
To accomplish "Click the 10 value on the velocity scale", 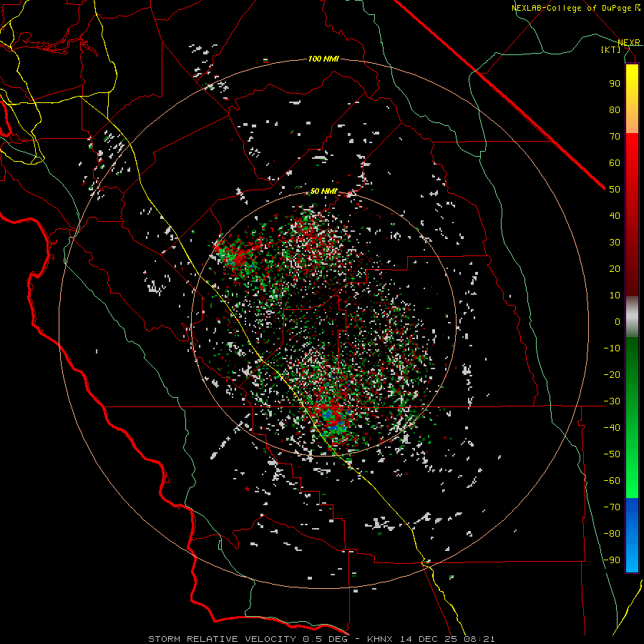I will [x=615, y=296].
